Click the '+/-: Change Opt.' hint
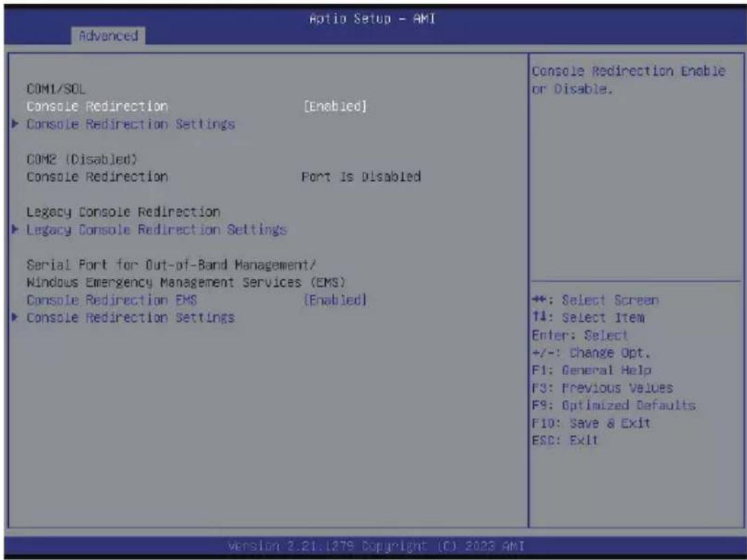The height and width of the screenshot is (560, 747). pos(591,353)
